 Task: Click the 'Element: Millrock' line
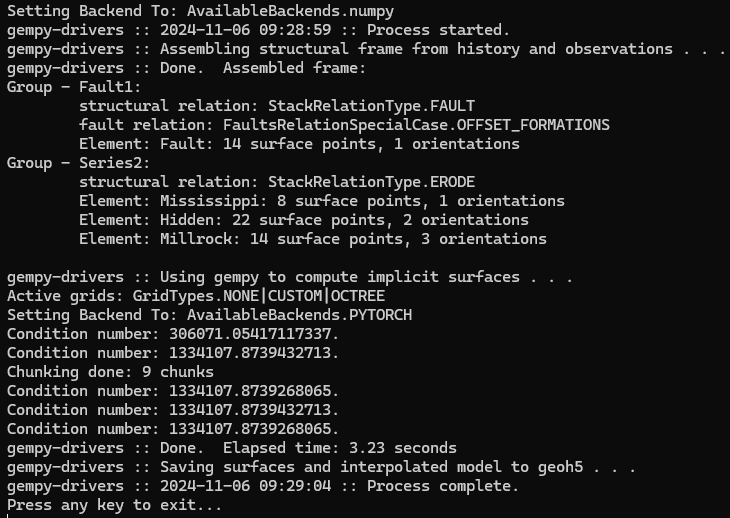313,239
